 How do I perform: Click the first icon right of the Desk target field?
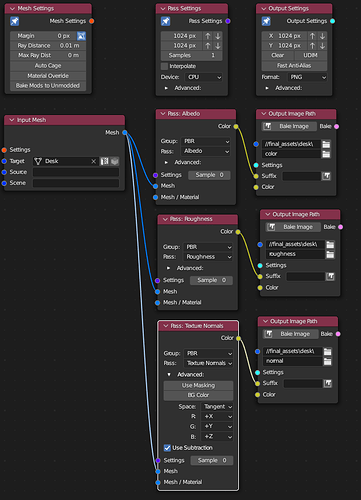[x=105, y=161]
